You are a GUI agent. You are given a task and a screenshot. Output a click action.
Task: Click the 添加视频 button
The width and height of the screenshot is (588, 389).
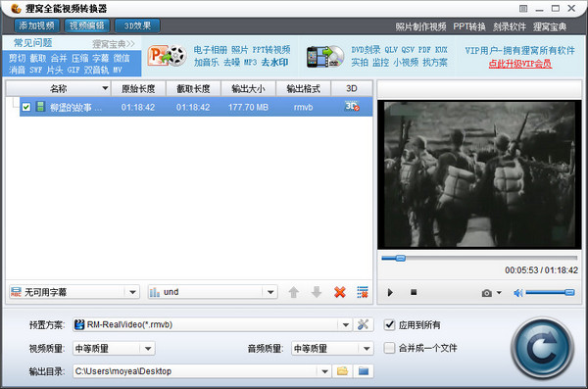pyautogui.click(x=37, y=25)
